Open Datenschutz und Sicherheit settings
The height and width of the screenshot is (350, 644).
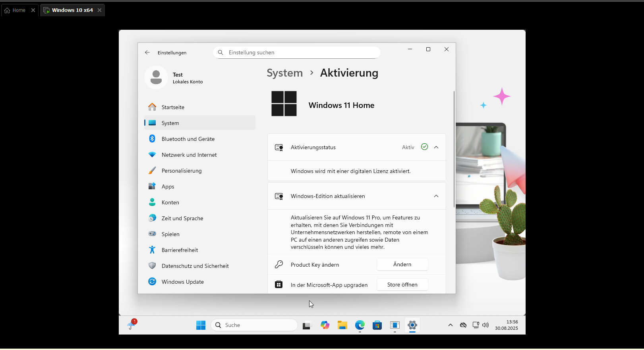point(195,266)
